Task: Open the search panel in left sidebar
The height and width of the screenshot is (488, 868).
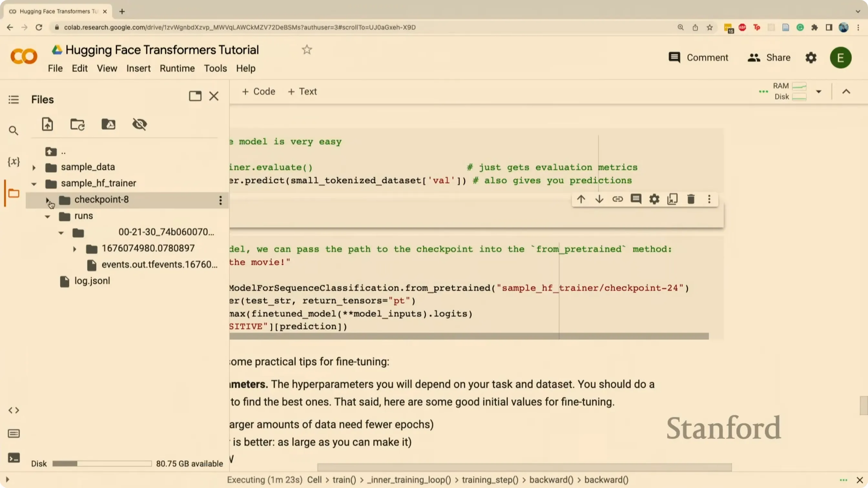Action: tap(14, 130)
